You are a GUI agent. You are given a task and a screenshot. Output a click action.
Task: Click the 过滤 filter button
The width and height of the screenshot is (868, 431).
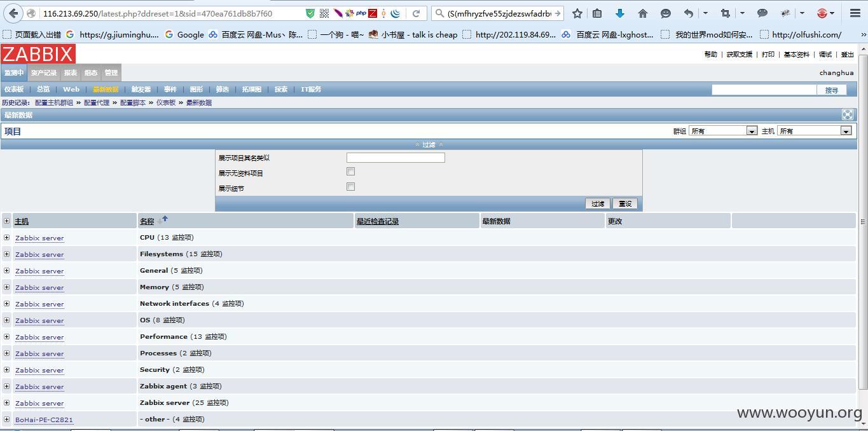[598, 203]
